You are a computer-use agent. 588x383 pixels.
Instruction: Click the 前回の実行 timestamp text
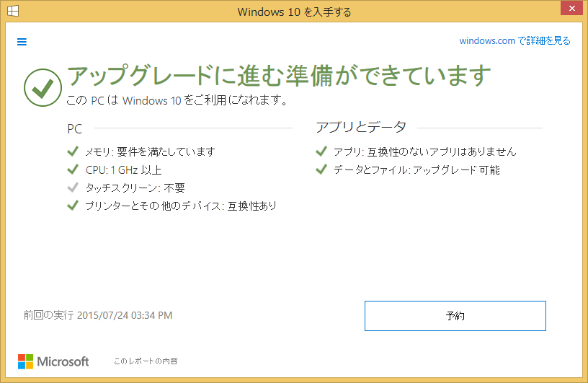tap(98, 315)
